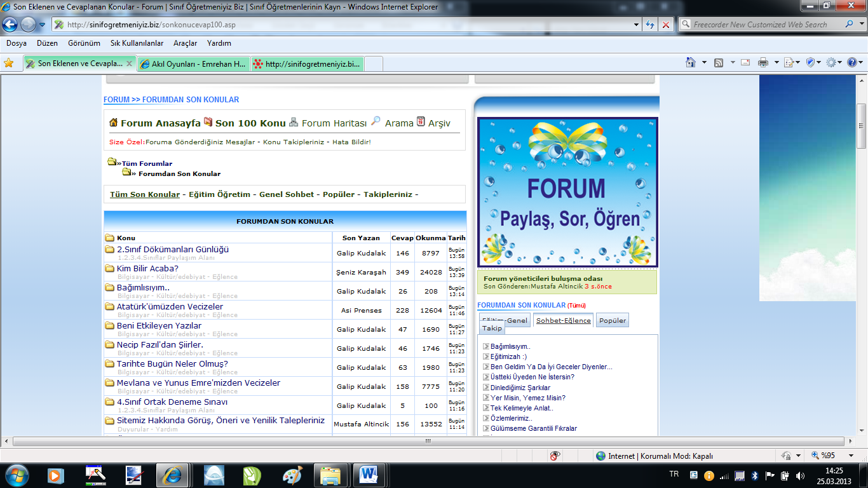This screenshot has width=868, height=488.
Task: Click the FORUM Paylaş, Sor, Öğren banner
Action: coord(567,192)
